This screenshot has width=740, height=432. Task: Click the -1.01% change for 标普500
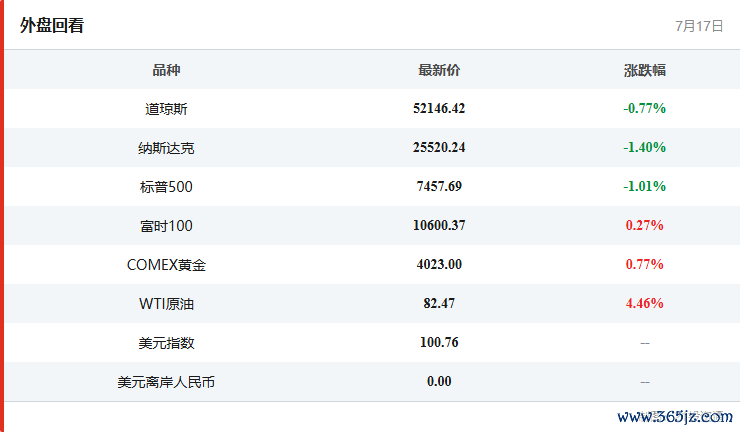tap(645, 186)
